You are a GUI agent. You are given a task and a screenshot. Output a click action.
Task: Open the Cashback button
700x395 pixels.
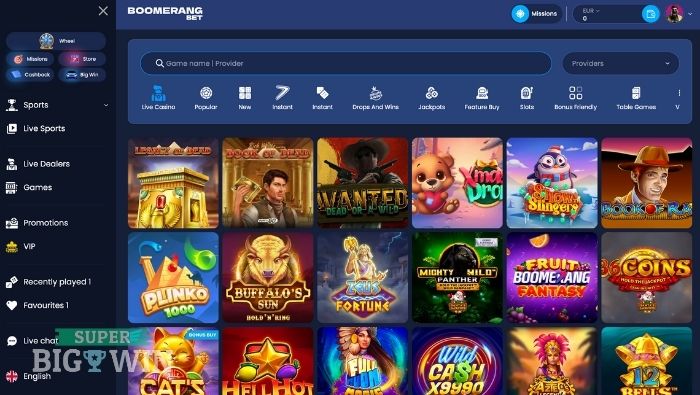pyautogui.click(x=30, y=75)
